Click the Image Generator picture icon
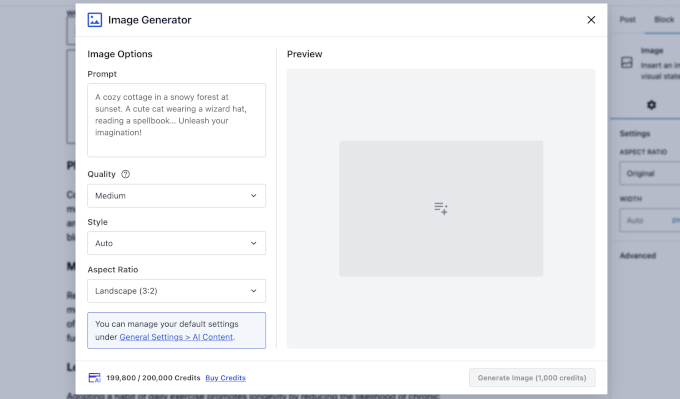This screenshot has width=680, height=399. (95, 20)
